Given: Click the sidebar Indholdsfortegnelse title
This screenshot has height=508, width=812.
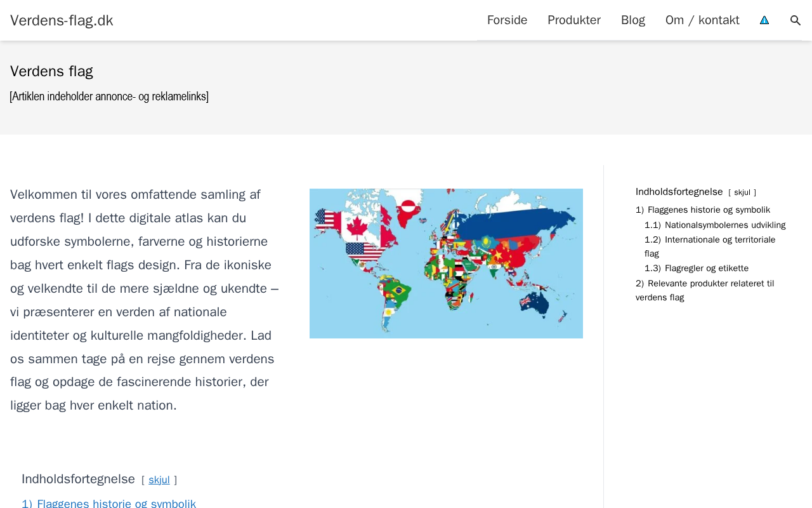Looking at the screenshot, I should tap(679, 192).
